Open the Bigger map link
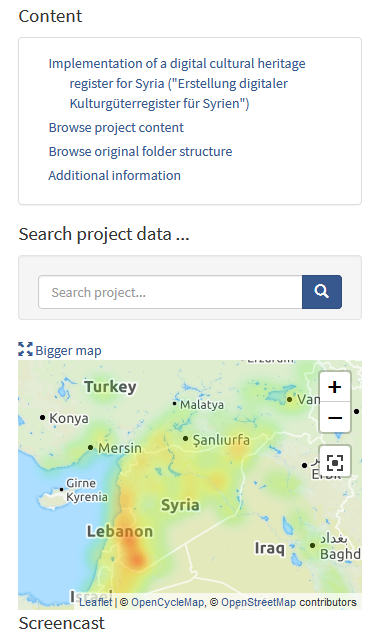The height and width of the screenshot is (637, 378). pos(68,350)
